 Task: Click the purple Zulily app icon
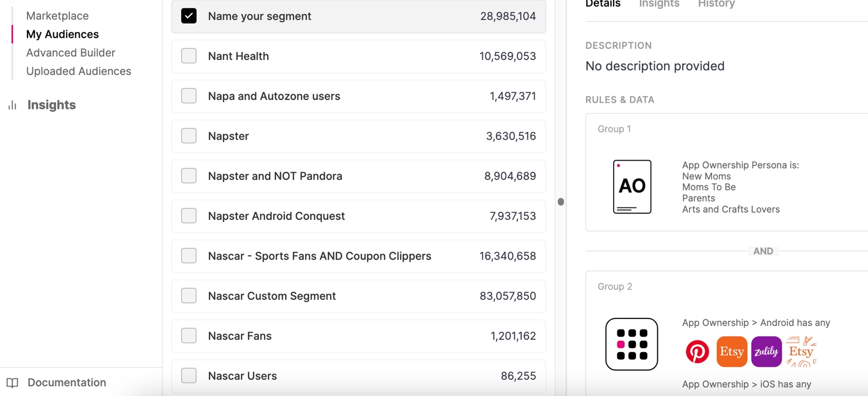(x=766, y=352)
